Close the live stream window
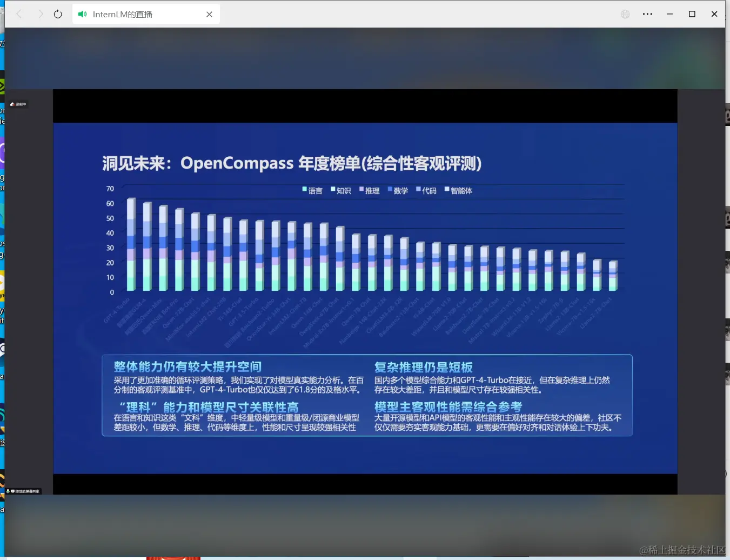This screenshot has width=730, height=560. (x=714, y=14)
